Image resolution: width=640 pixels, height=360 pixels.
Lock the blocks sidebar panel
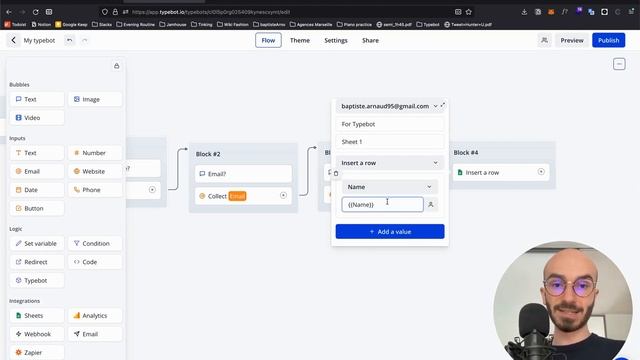116,66
